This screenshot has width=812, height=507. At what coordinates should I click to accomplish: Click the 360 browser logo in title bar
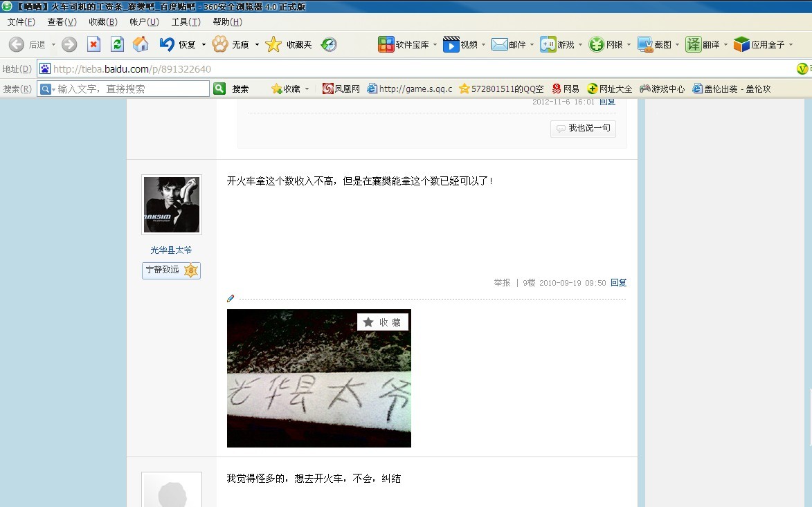(x=7, y=6)
